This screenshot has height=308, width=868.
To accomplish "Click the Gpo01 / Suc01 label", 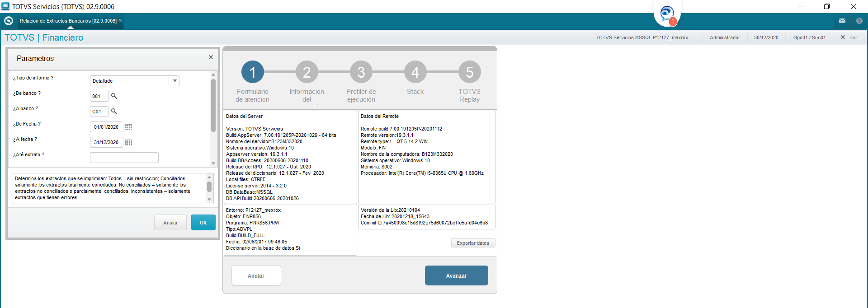I will coord(809,37).
